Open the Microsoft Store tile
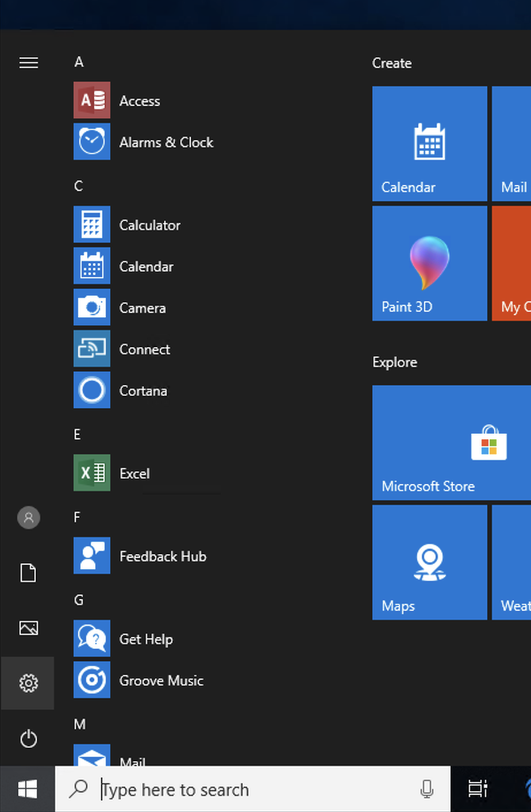 point(452,443)
